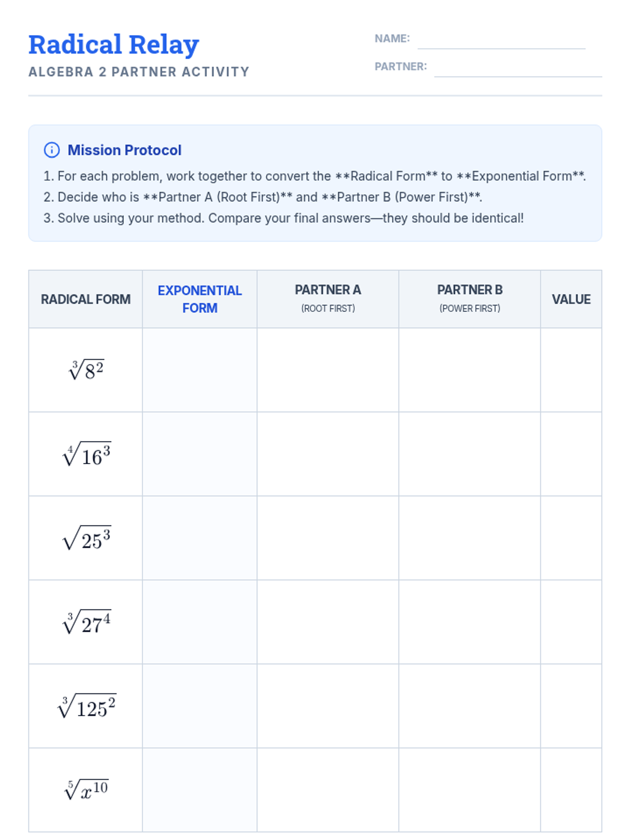Click the Name input line

pos(501,41)
